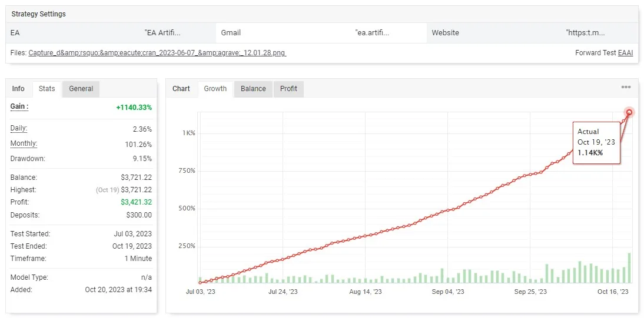The height and width of the screenshot is (318, 644).
Task: Open the General tab
Action: 81,89
